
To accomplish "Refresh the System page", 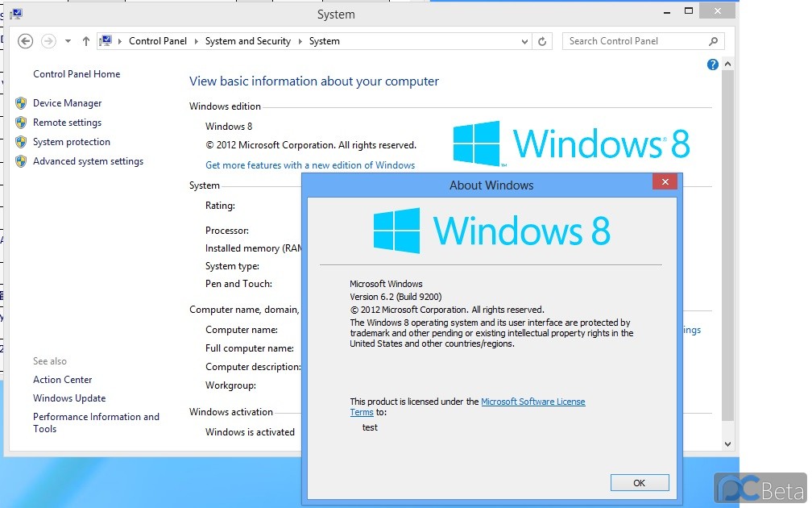I will tap(542, 41).
